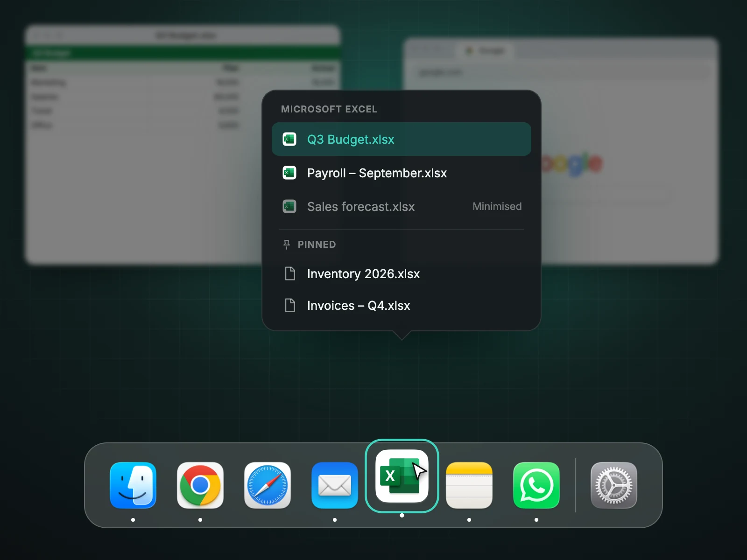
Task: Click the Excel icon beside Q3 Budget.xlsx
Action: [x=289, y=139]
